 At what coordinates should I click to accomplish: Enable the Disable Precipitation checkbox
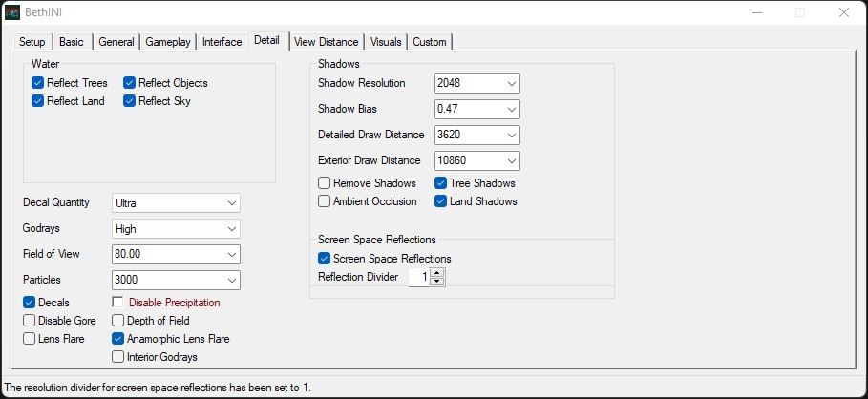118,303
